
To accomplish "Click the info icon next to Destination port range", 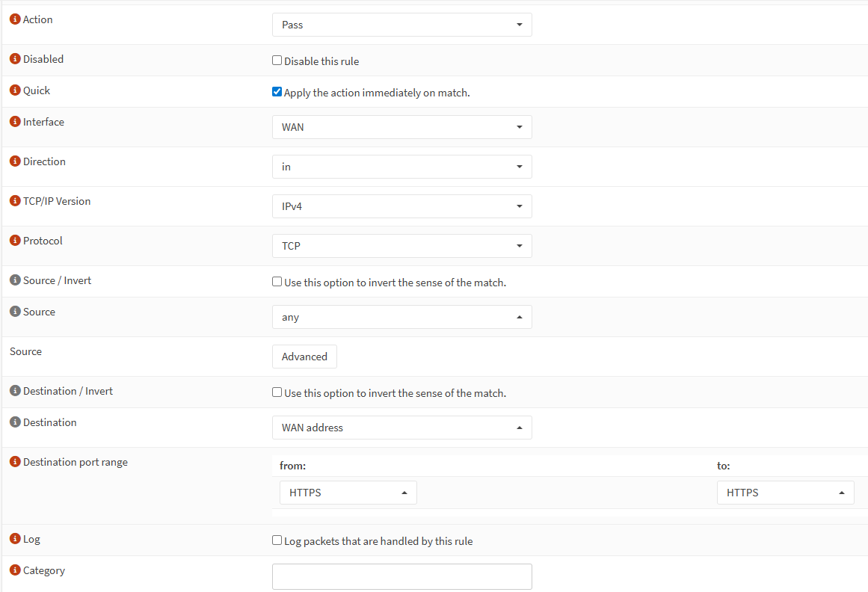I will [x=15, y=462].
